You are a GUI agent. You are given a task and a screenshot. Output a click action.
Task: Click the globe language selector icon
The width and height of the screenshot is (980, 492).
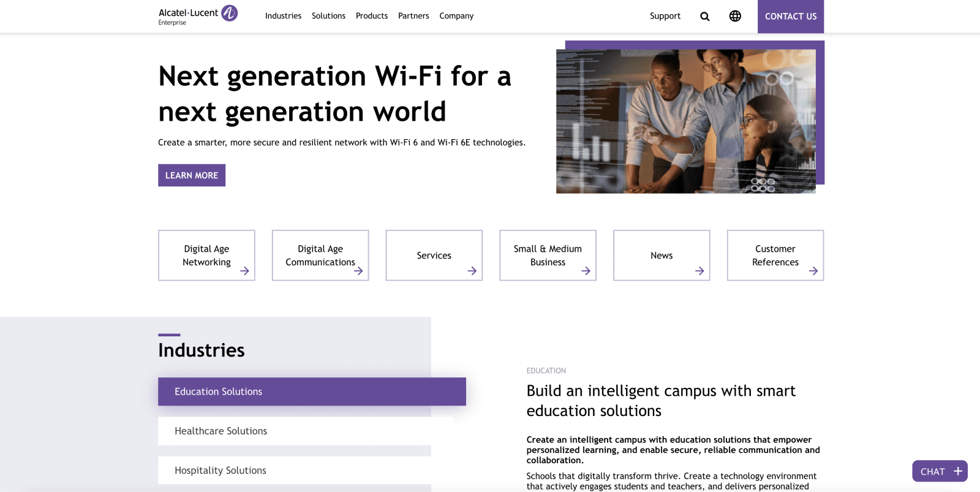click(x=735, y=17)
